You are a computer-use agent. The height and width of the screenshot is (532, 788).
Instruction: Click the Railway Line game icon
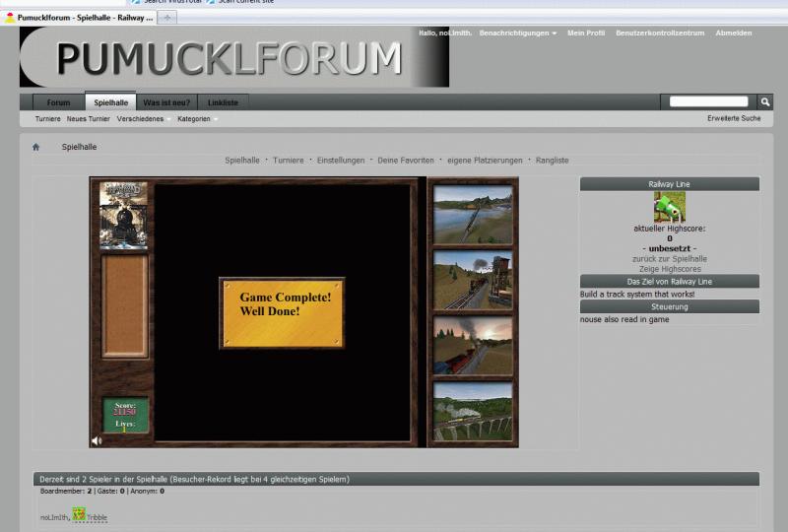pyautogui.click(x=670, y=207)
